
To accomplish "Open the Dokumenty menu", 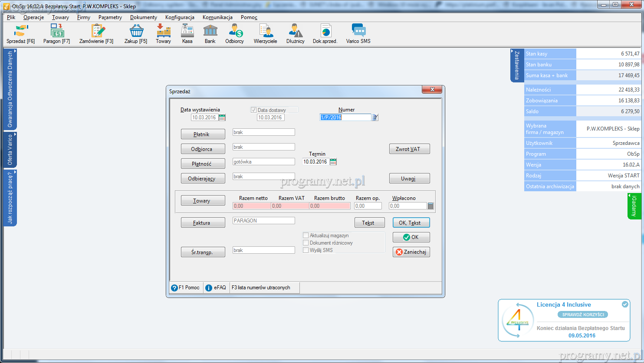I will [143, 17].
